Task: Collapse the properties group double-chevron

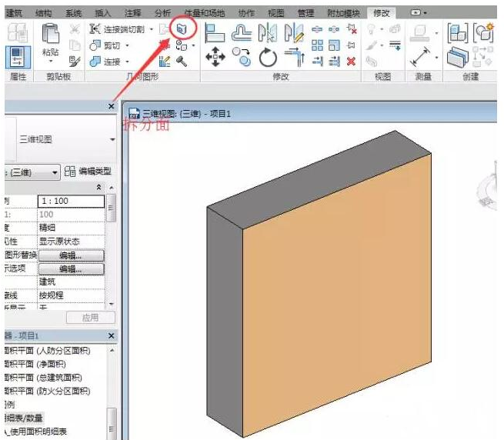Action: 98,188
